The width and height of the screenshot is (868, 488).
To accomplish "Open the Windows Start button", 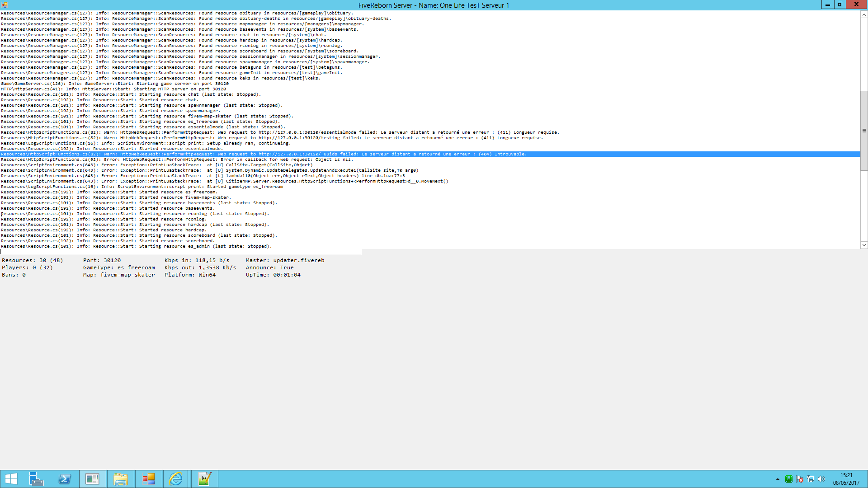I will (11, 479).
